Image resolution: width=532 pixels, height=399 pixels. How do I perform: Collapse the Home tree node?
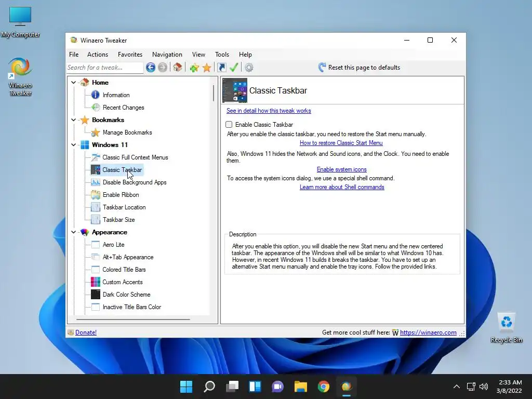click(73, 83)
